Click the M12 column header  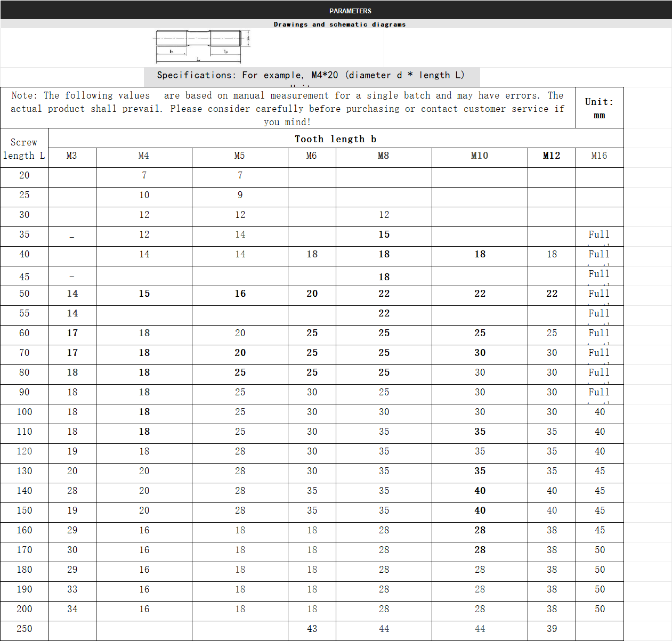click(552, 156)
